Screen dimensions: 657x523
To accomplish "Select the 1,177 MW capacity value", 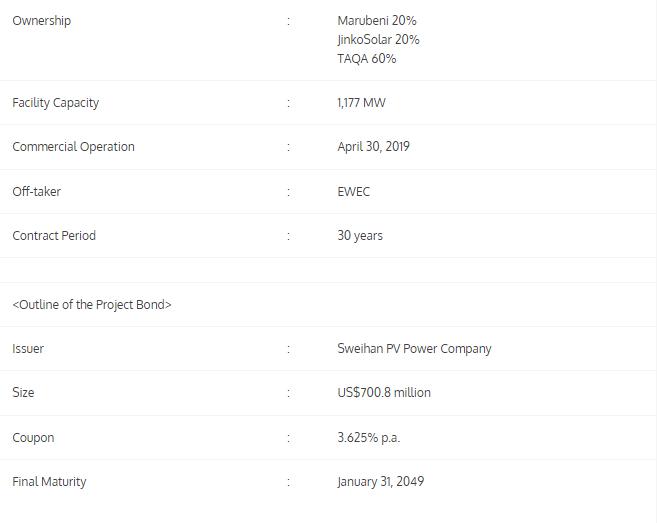I will [361, 103].
